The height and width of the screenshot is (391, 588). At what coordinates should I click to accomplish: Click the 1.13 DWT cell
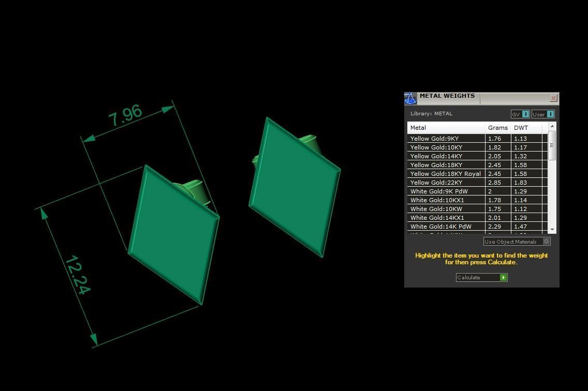pyautogui.click(x=526, y=138)
